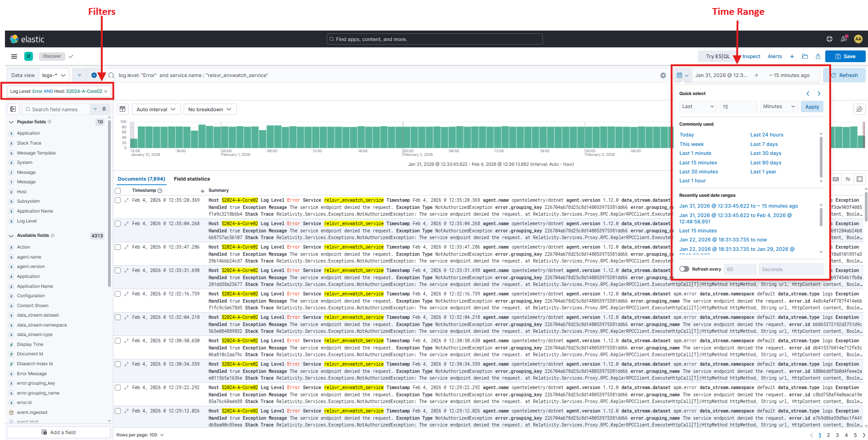Open saved searches folder icon
The width and height of the screenshot is (868, 440).
805,56
